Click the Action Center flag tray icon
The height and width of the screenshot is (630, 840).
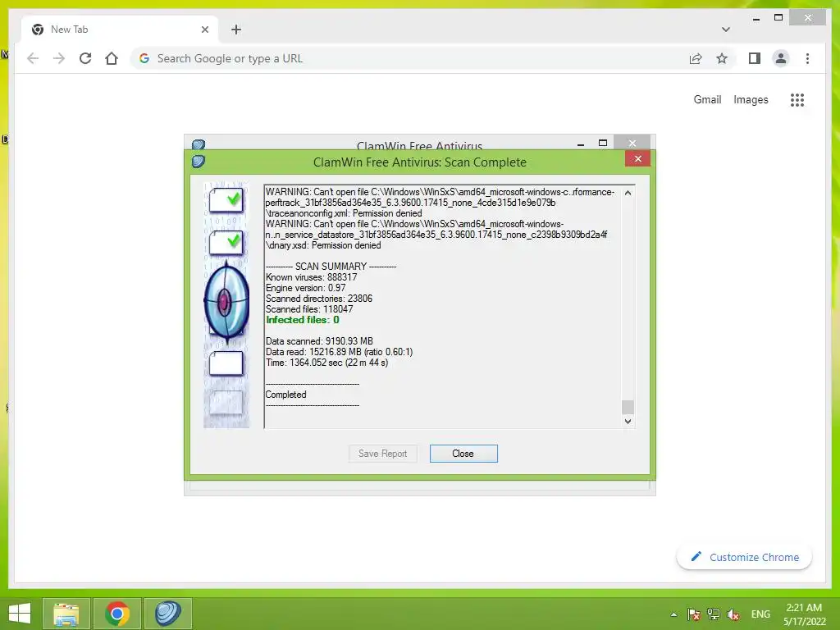pyautogui.click(x=694, y=614)
